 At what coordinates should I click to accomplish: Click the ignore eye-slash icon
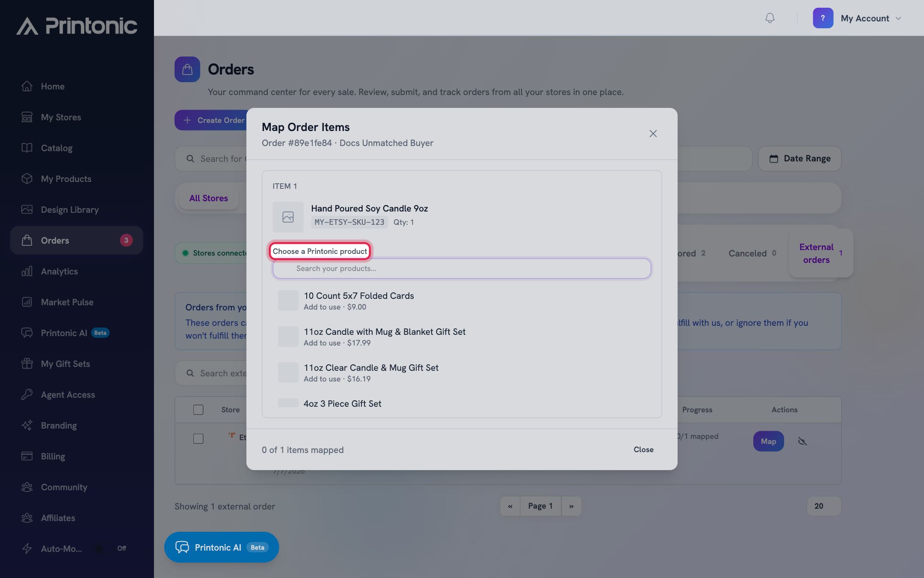(803, 441)
